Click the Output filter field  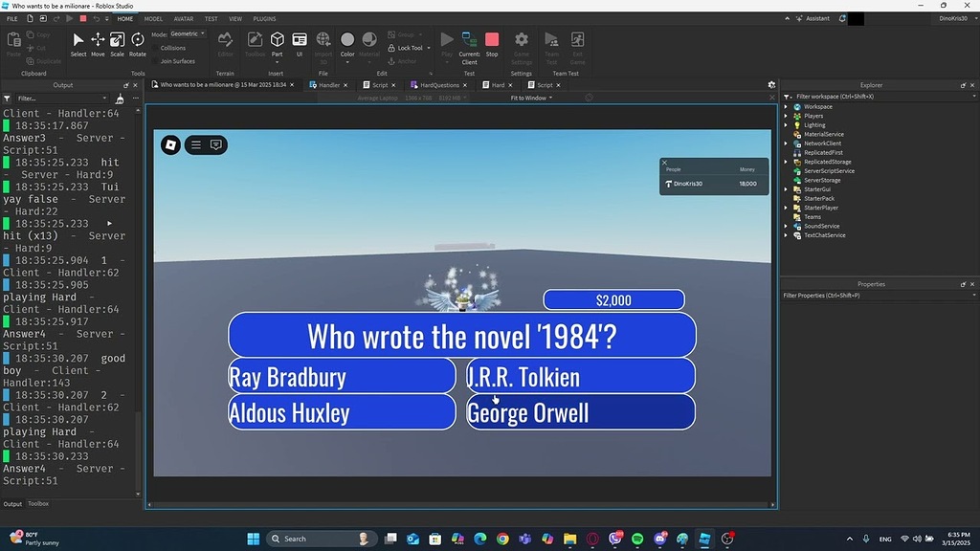[x=61, y=99]
